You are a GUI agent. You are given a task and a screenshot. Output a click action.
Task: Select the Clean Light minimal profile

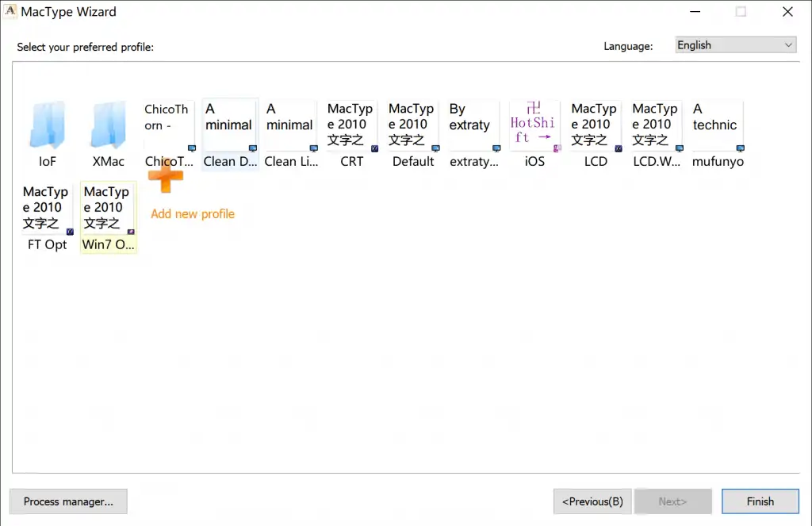[290, 123]
